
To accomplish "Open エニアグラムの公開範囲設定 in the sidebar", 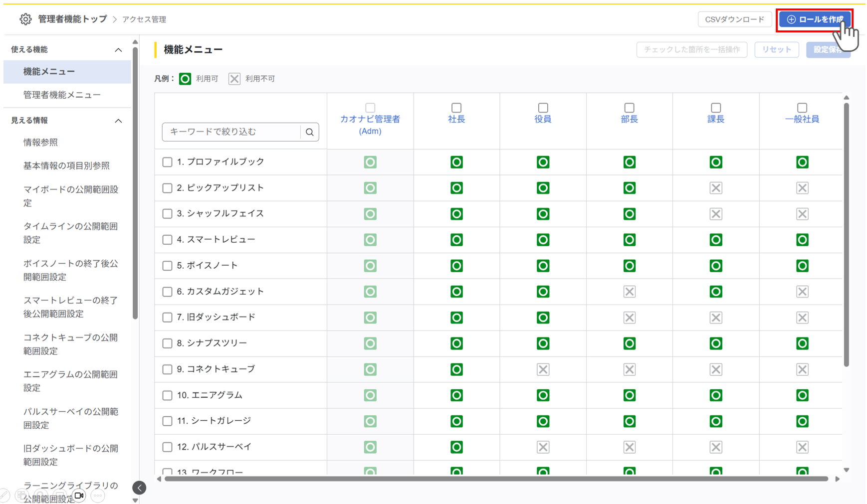I will pyautogui.click(x=71, y=381).
